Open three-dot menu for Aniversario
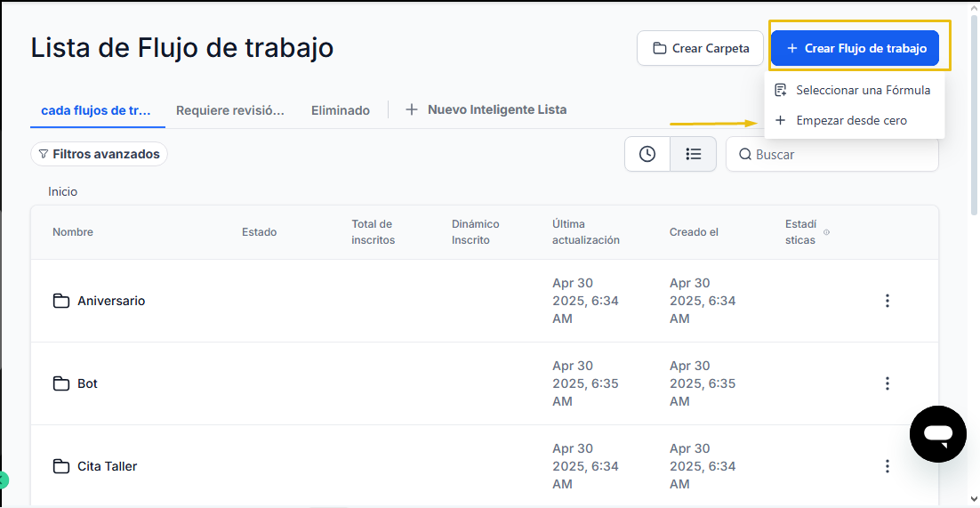The width and height of the screenshot is (980, 508). tap(887, 301)
